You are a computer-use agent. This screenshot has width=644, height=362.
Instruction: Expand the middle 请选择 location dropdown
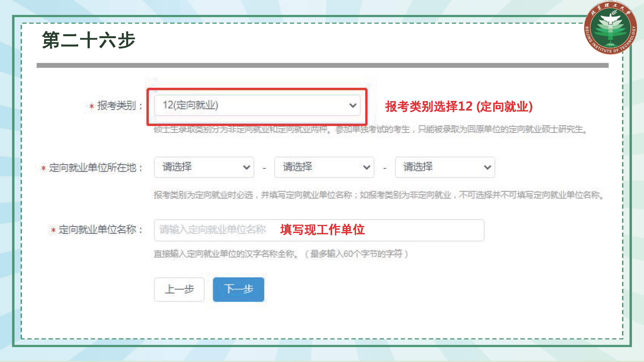[324, 167]
